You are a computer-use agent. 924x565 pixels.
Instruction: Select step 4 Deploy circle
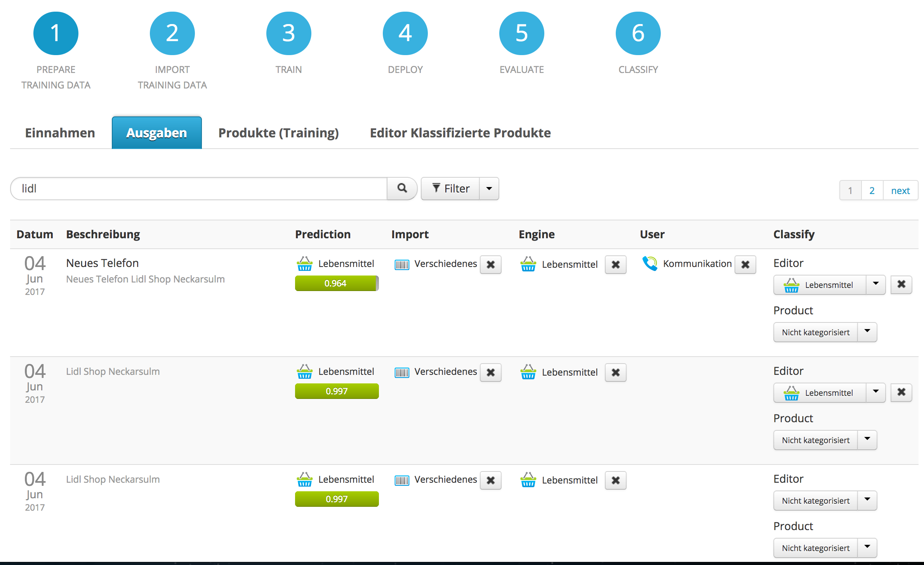coord(405,33)
